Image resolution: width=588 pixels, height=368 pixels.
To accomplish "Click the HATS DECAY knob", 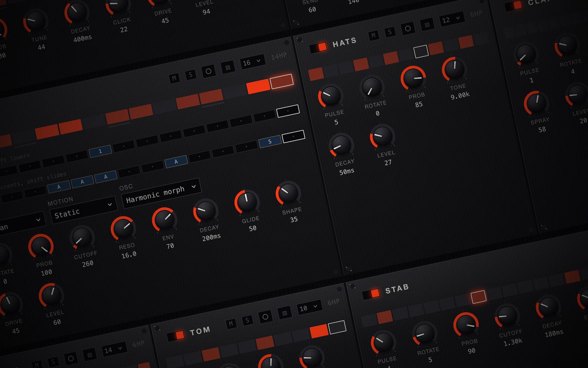I will (x=341, y=145).
